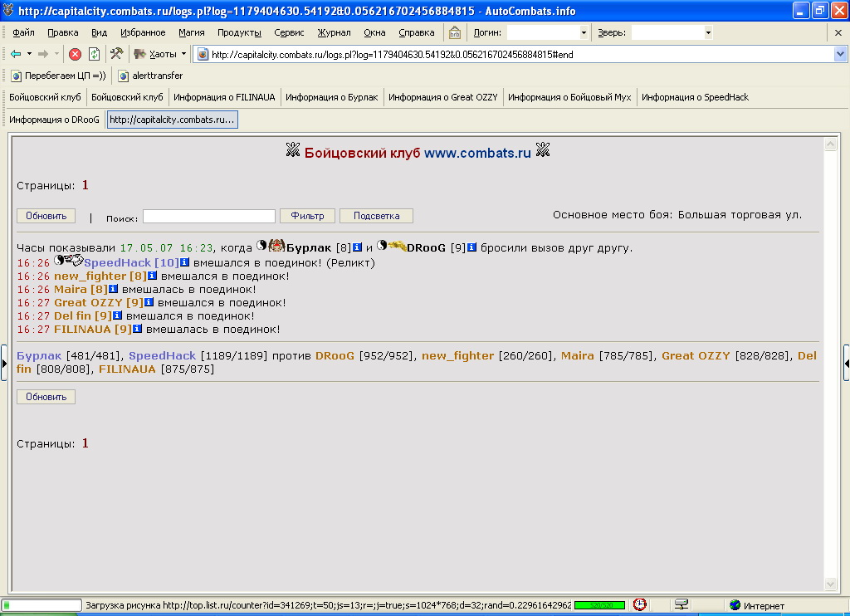The image size is (850, 616).
Task: Click clan emblem before SpeedHack name
Action: 75,261
